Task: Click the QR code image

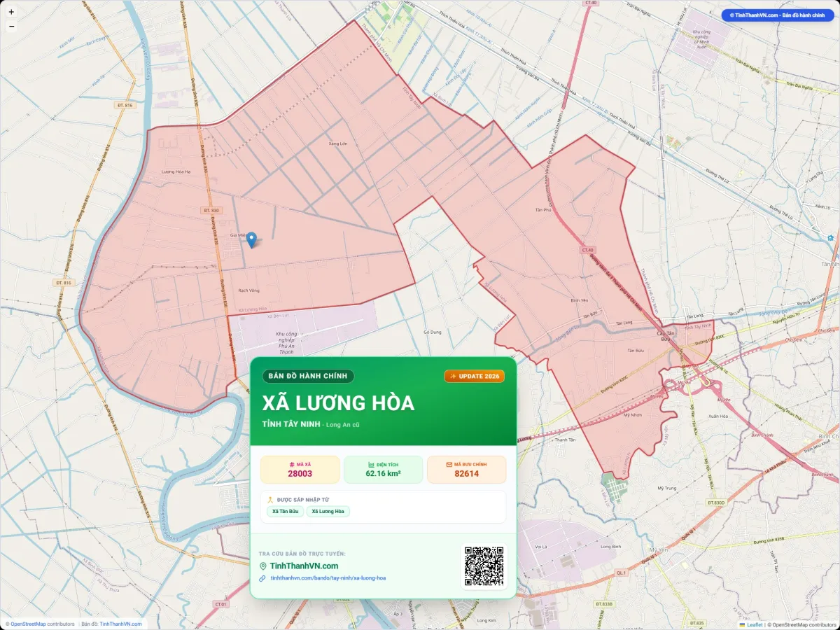Action: (484, 566)
